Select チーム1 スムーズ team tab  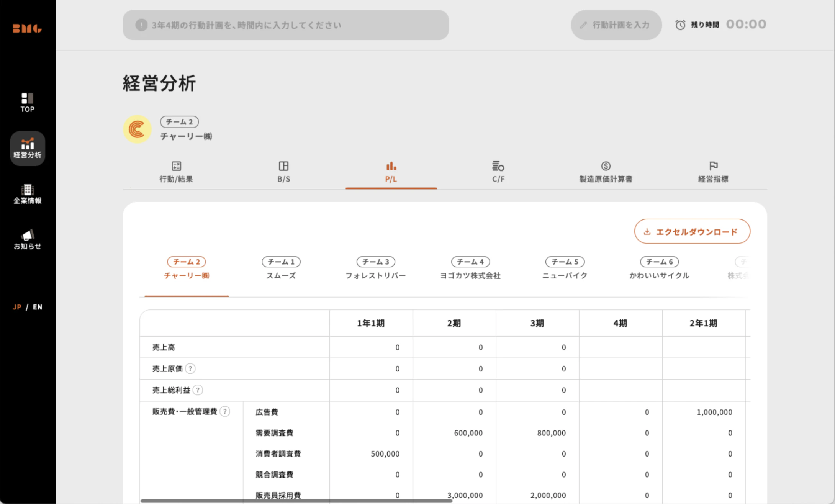click(x=281, y=268)
